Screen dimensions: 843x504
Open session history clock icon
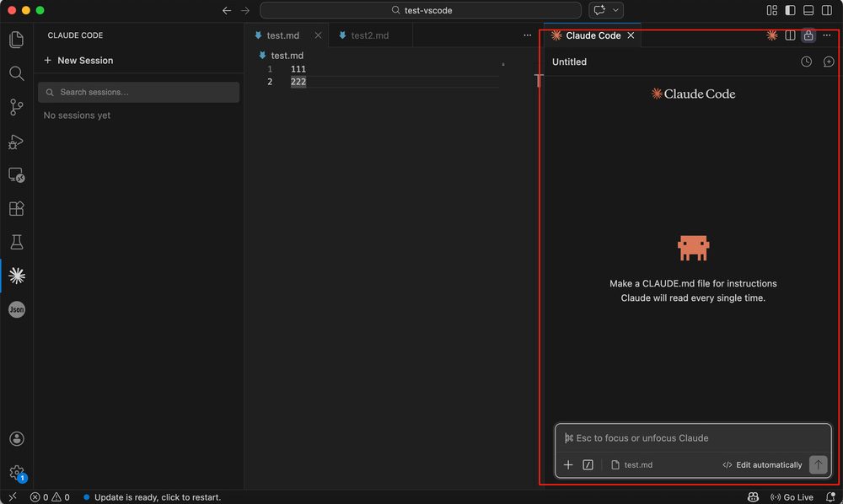[806, 62]
